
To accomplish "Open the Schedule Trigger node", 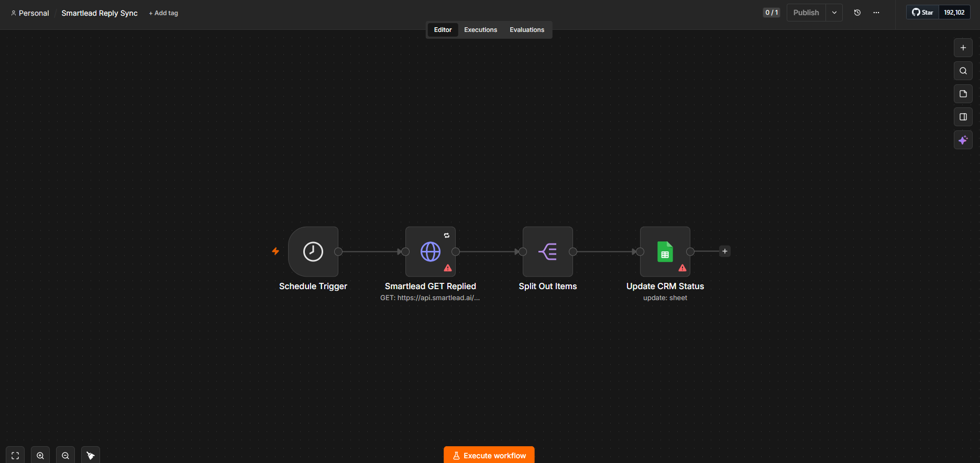I will [x=313, y=251].
